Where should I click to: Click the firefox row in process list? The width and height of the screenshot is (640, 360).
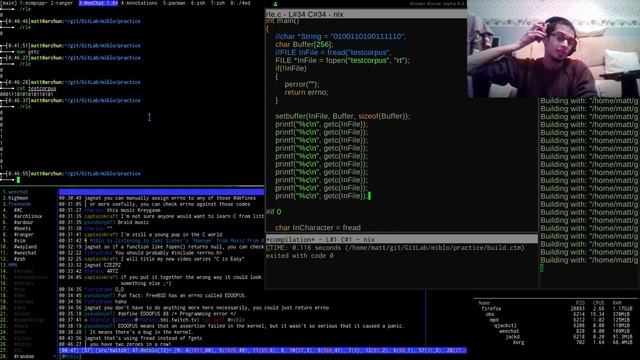pos(557,309)
